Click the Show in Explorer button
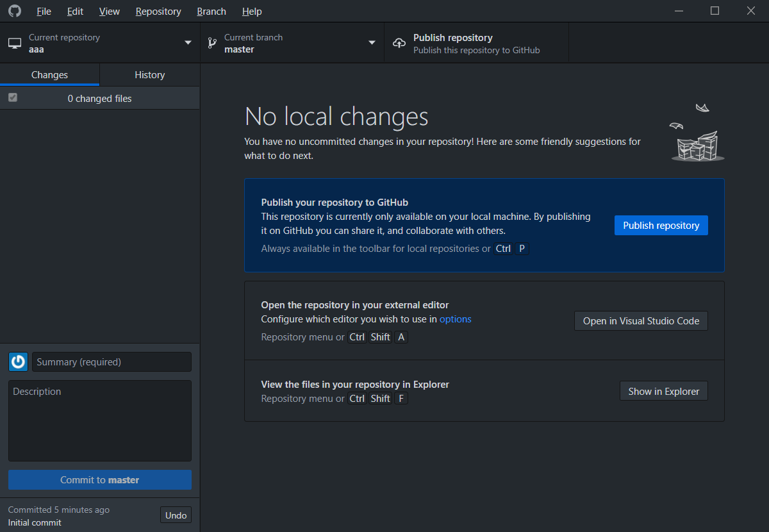Viewport: 769px width, 532px height. click(664, 391)
